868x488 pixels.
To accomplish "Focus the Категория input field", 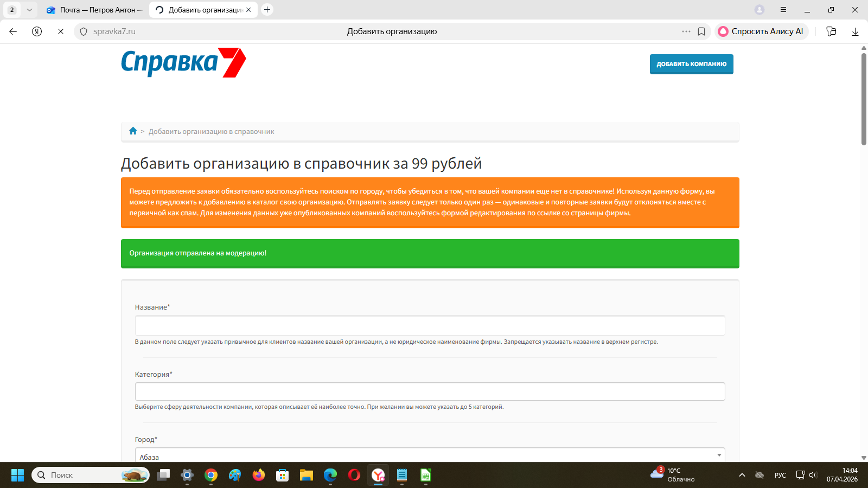I will [430, 391].
